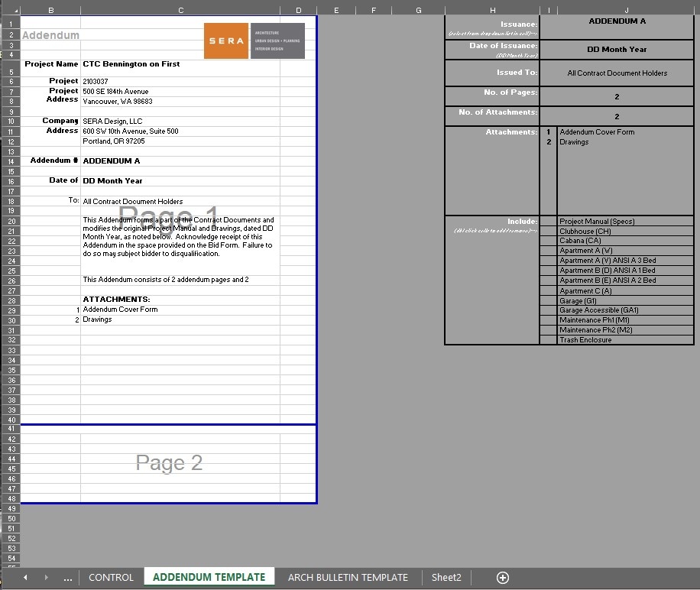Select column D header
This screenshot has width=700, height=590.
click(298, 10)
